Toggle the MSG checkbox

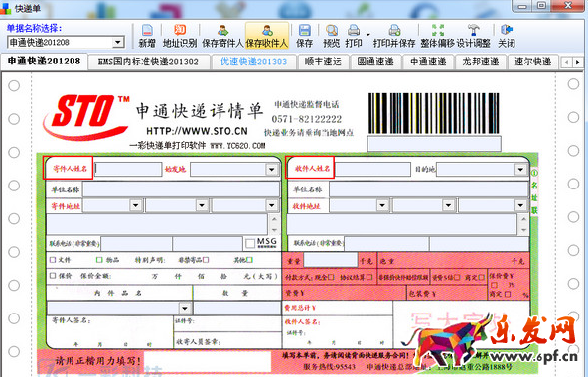(250, 244)
